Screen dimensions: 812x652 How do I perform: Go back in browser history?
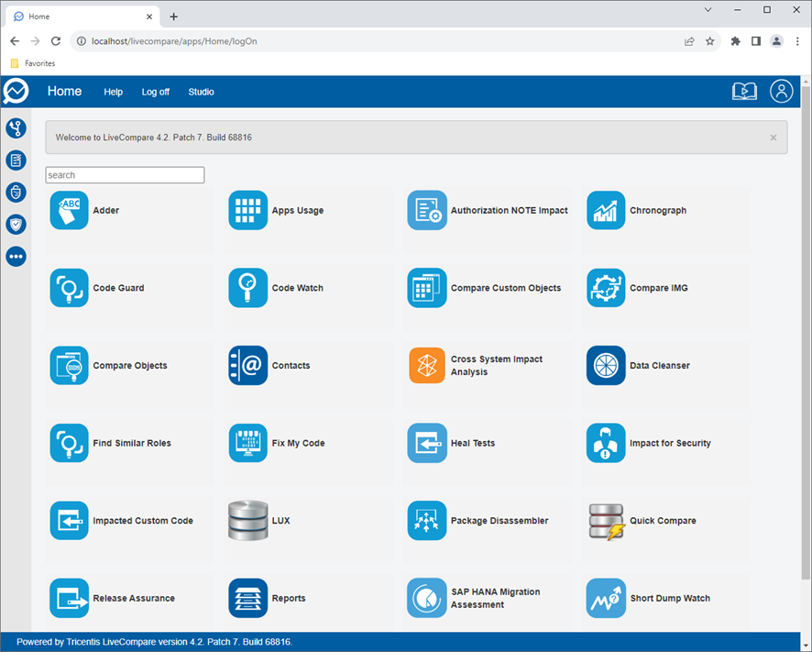pos(15,41)
